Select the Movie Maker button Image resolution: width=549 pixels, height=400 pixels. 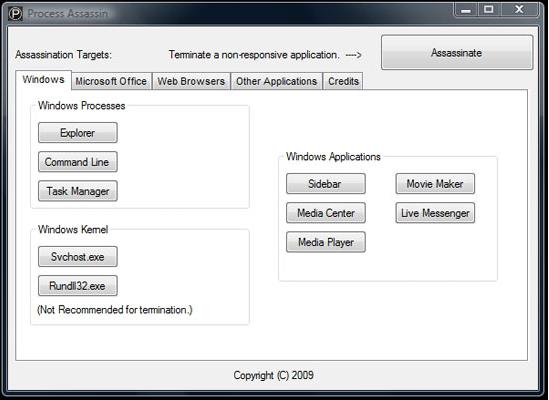tap(435, 184)
